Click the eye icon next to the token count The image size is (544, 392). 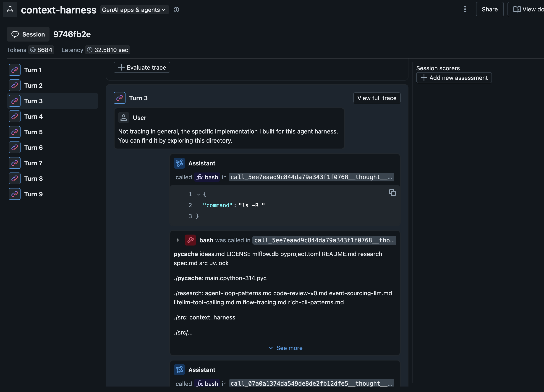(33, 50)
